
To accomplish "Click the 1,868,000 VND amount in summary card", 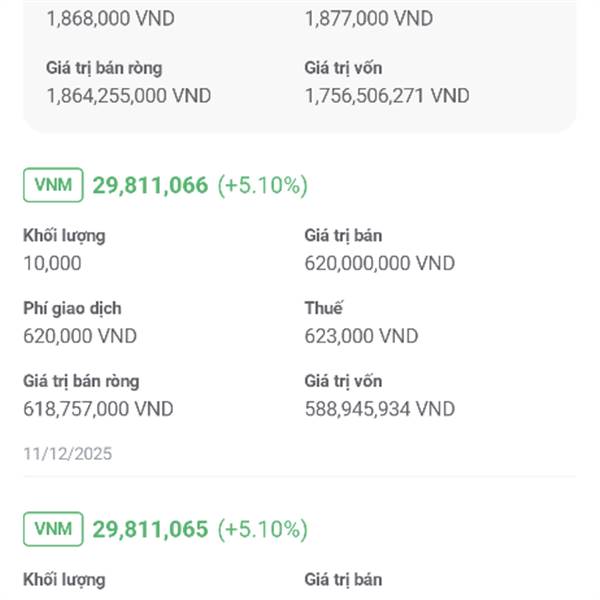I will pyautogui.click(x=104, y=19).
